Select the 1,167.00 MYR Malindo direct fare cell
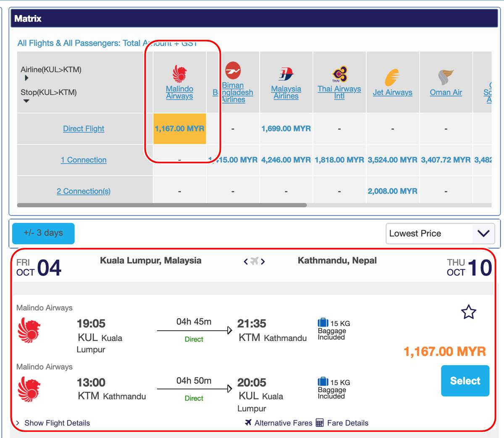The width and height of the screenshot is (504, 438). [180, 129]
